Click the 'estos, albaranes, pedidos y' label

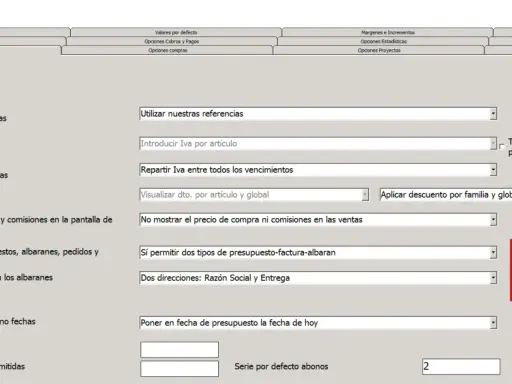pyautogui.click(x=49, y=252)
